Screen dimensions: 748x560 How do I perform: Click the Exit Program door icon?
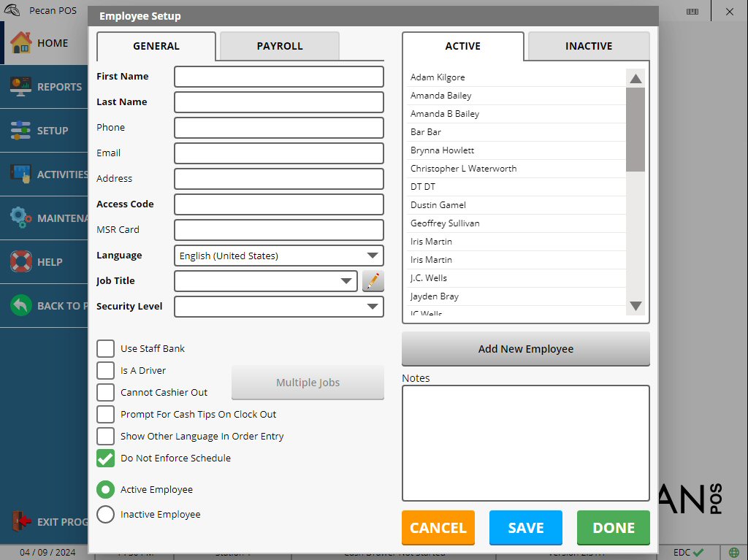[x=21, y=521]
